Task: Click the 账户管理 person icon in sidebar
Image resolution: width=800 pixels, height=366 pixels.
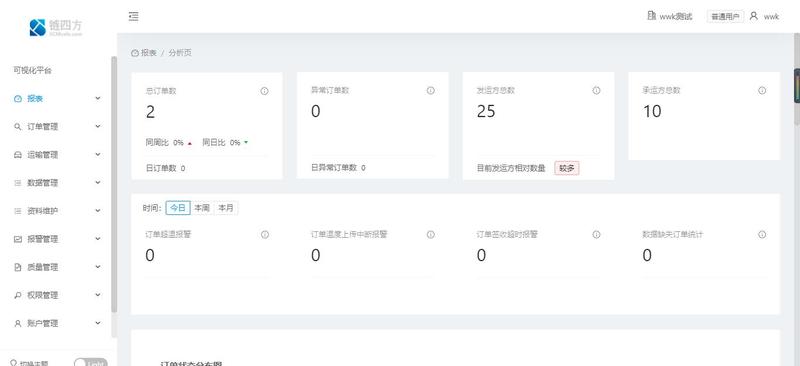Action: point(18,324)
